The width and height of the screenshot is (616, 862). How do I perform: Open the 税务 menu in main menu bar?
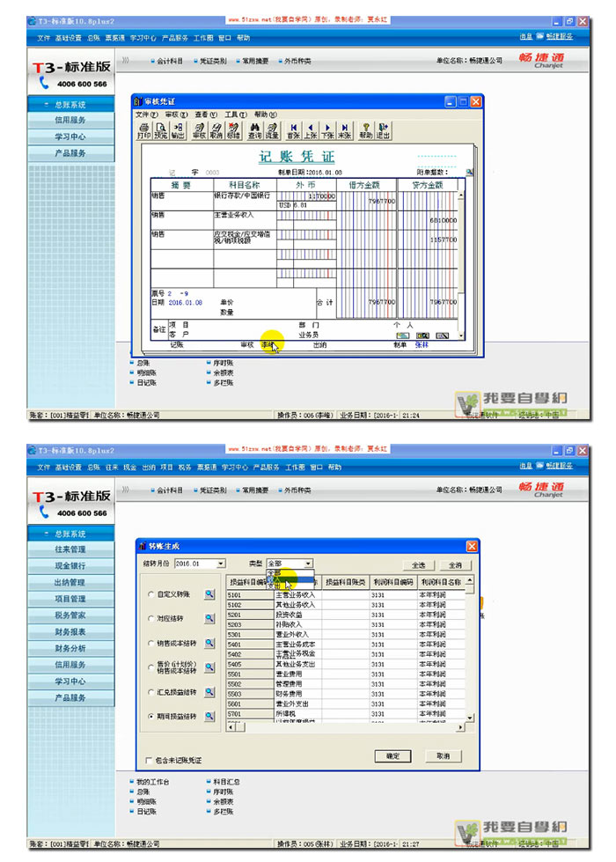click(x=185, y=468)
